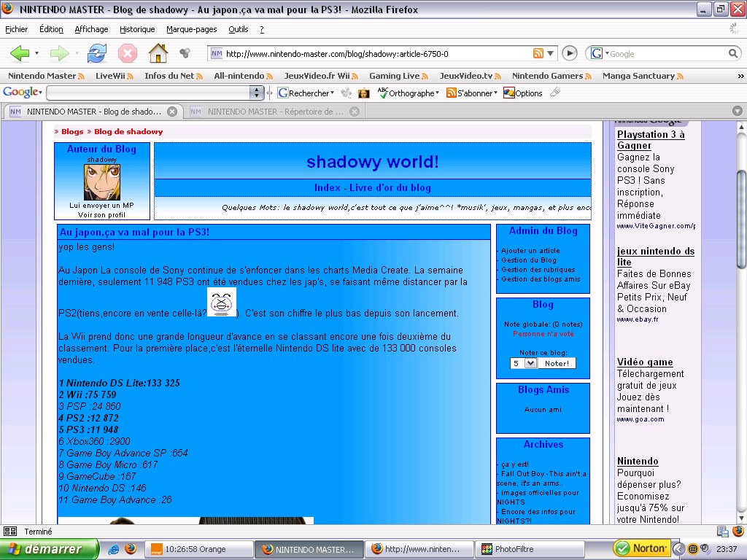747x560 pixels.
Task: Switch to the PhotoFiltre taskbar window
Action: click(530, 549)
